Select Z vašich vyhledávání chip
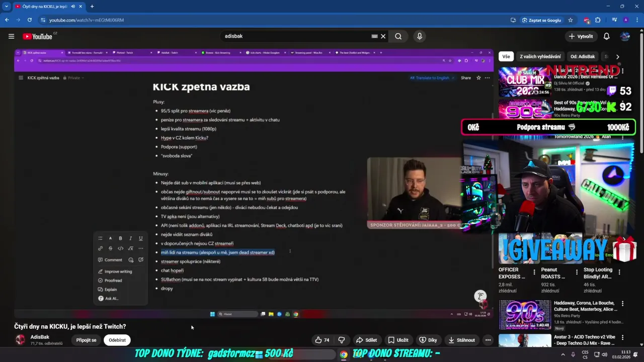 pyautogui.click(x=540, y=57)
